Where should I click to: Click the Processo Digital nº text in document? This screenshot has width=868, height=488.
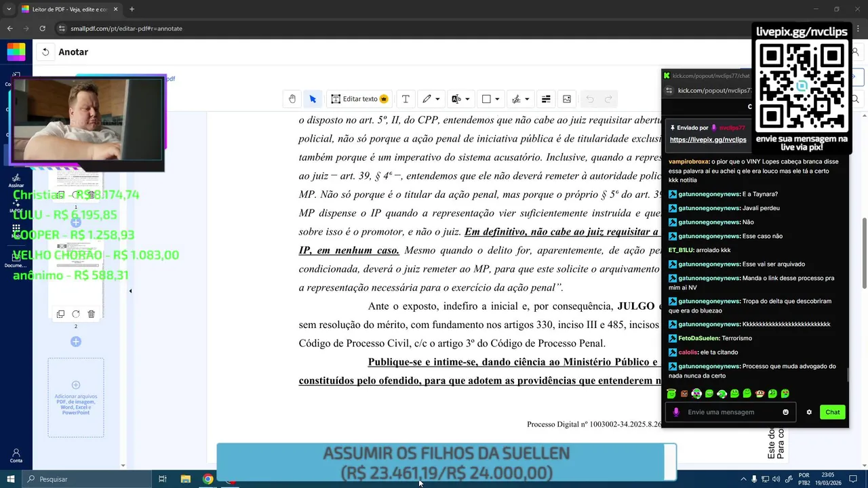click(593, 424)
